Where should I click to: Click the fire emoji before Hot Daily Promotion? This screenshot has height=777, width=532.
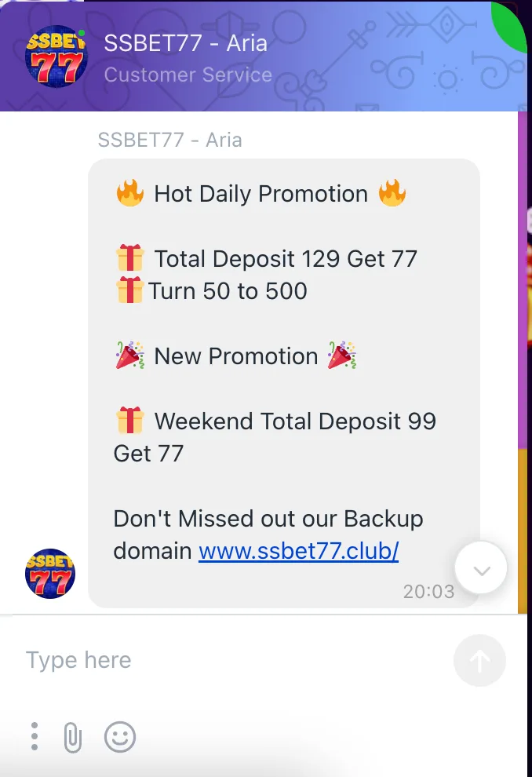pos(129,193)
